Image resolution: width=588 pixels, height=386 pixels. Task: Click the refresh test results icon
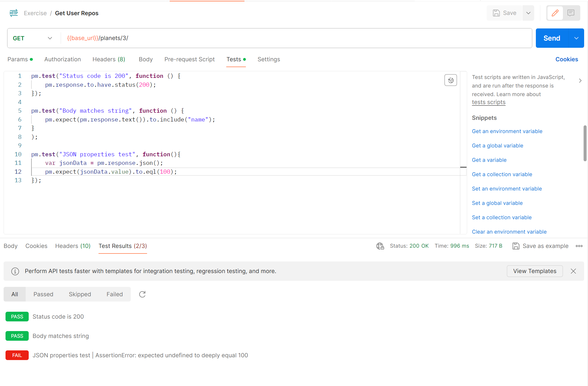tap(142, 294)
